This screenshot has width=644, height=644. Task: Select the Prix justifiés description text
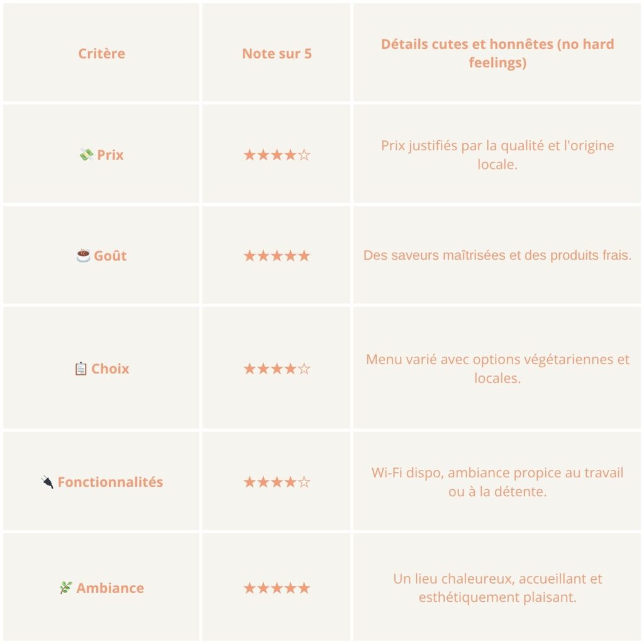pos(497,155)
